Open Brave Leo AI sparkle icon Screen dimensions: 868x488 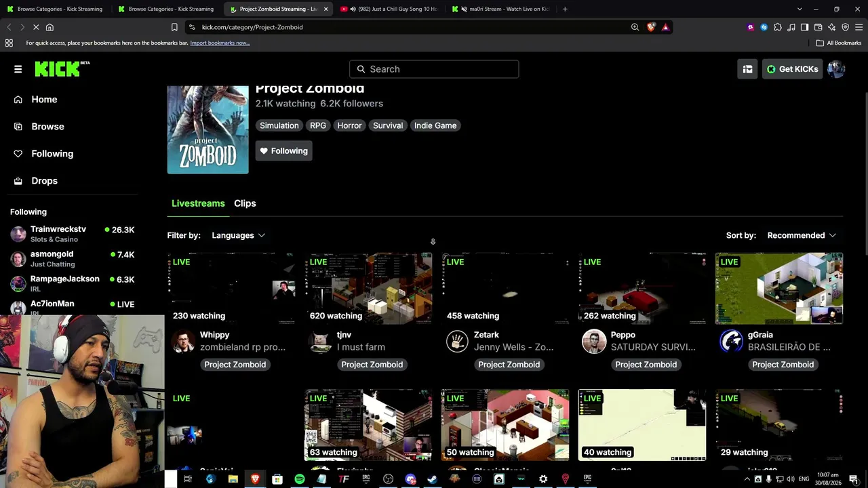[831, 27]
